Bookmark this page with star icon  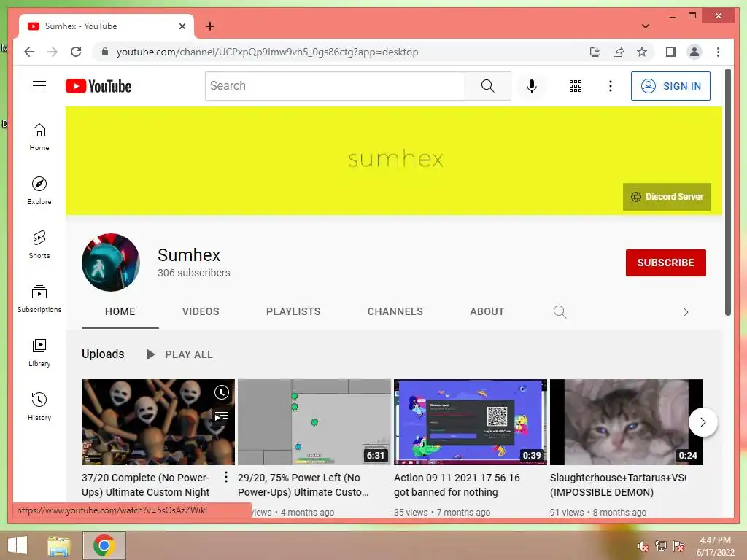(x=642, y=52)
